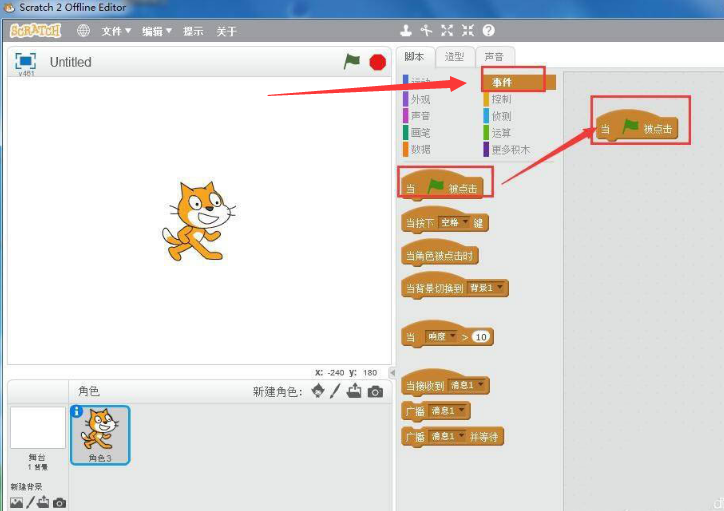Select the scissors delete tool

[x=426, y=30]
